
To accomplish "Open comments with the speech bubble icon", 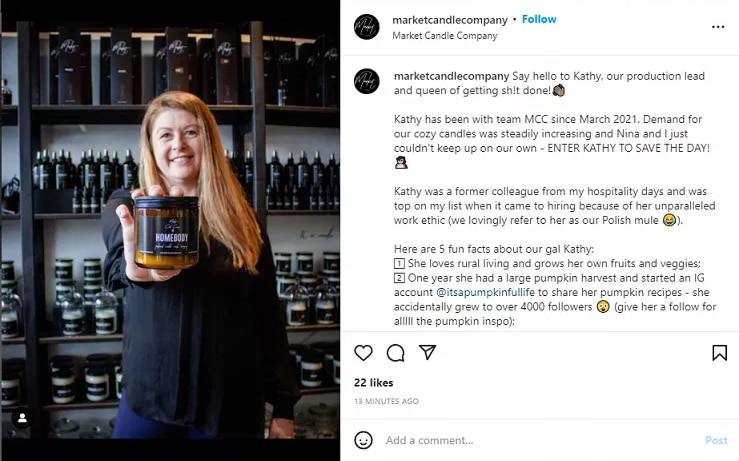I will 395,353.
